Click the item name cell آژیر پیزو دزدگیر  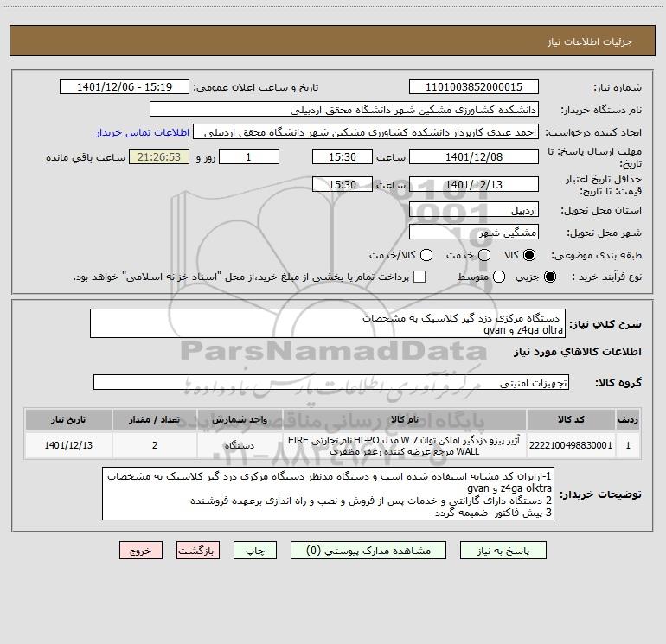coord(405,445)
